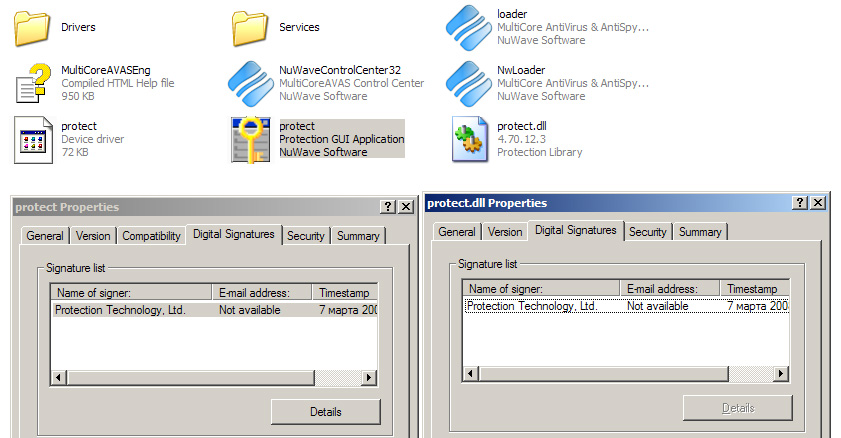Open Compatibility tab in protect Properties
The image size is (841, 438).
151,236
